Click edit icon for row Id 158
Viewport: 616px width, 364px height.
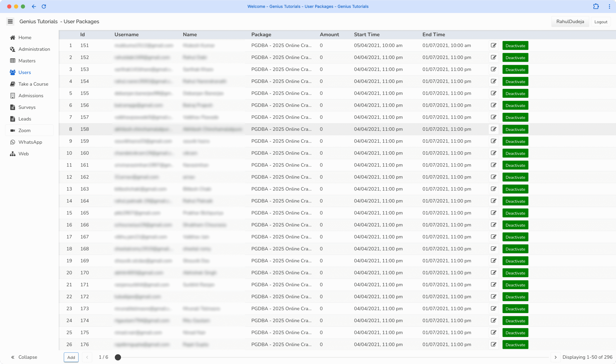[494, 129]
